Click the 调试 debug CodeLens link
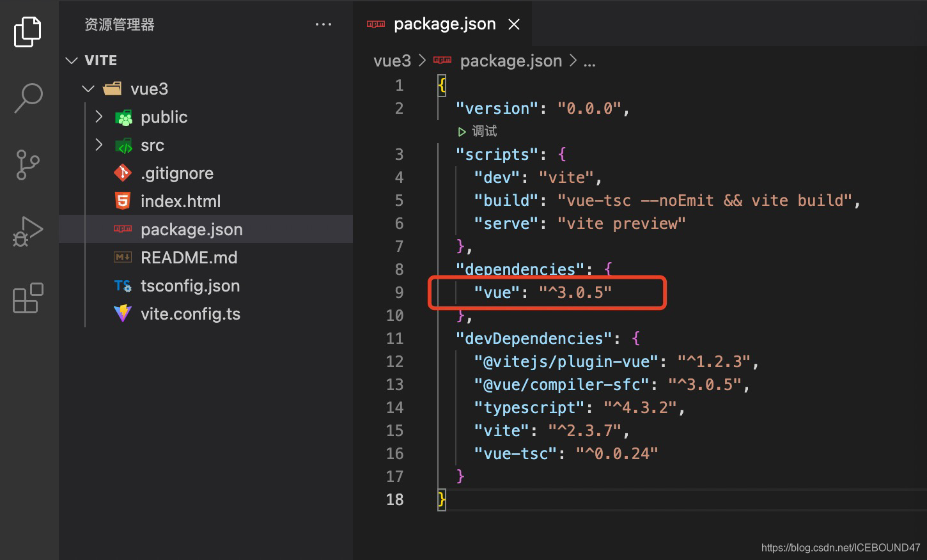 tap(484, 131)
